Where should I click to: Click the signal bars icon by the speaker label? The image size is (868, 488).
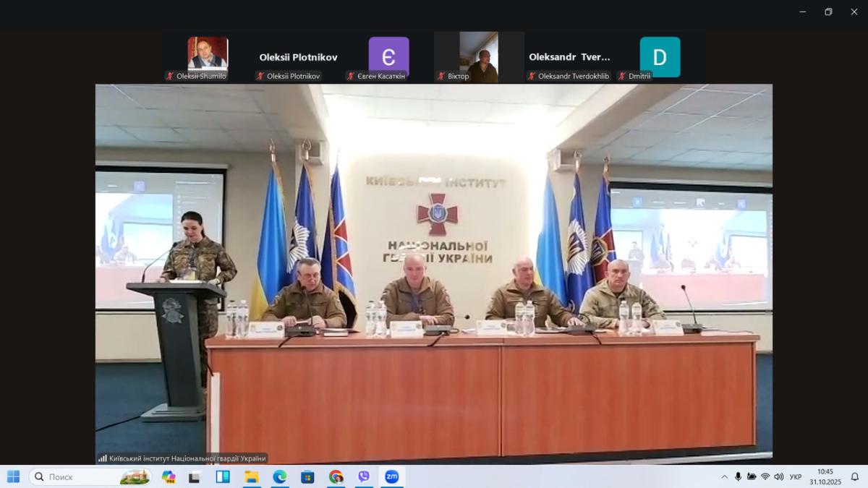(103, 458)
